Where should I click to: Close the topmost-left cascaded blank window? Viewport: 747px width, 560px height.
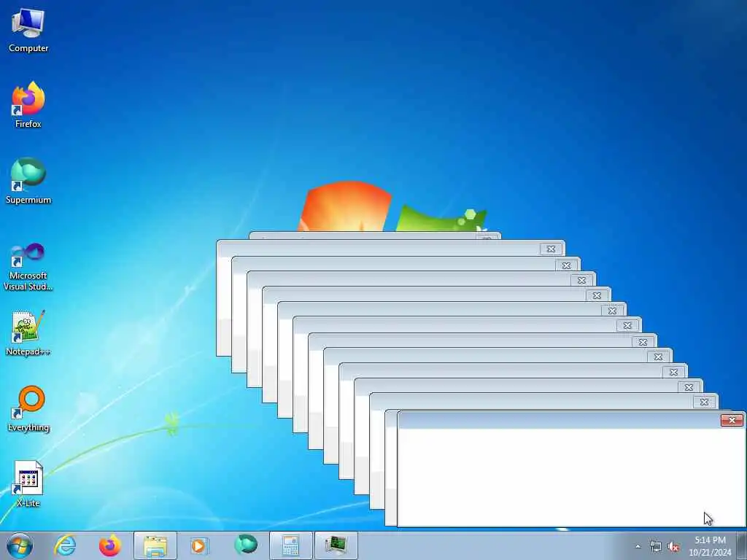tap(551, 249)
